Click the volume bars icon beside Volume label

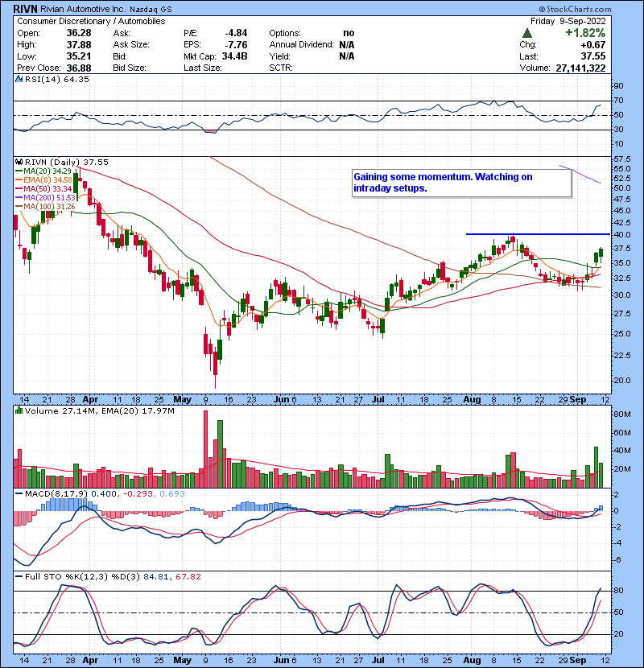(19, 411)
